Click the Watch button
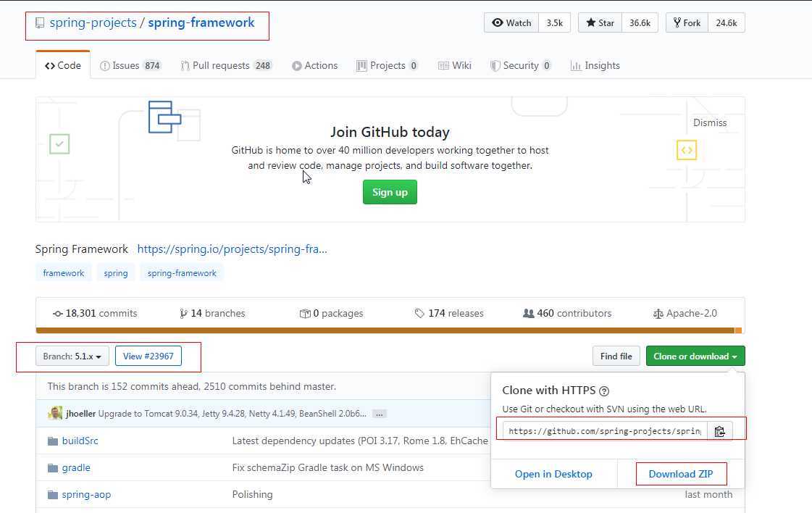 coord(511,22)
